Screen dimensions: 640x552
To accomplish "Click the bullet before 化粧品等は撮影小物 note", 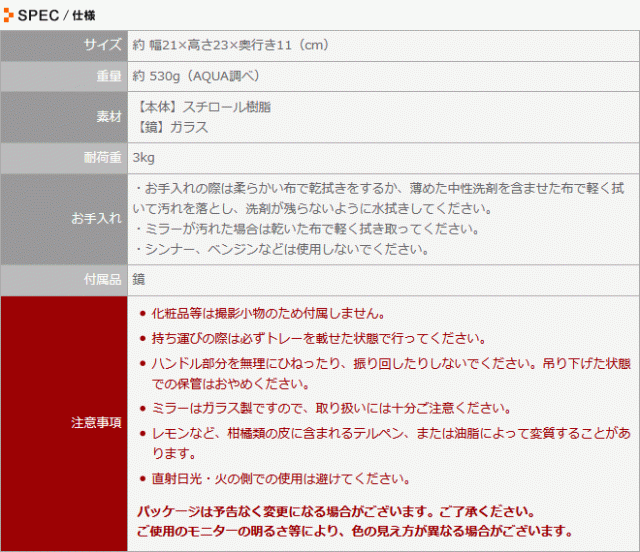I will (142, 313).
